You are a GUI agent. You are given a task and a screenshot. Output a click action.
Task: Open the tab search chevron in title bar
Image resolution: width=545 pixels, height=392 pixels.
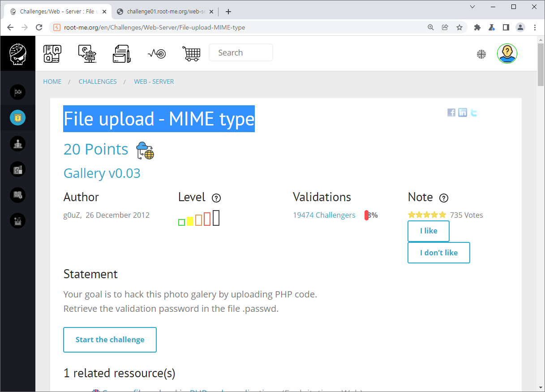(x=472, y=7)
